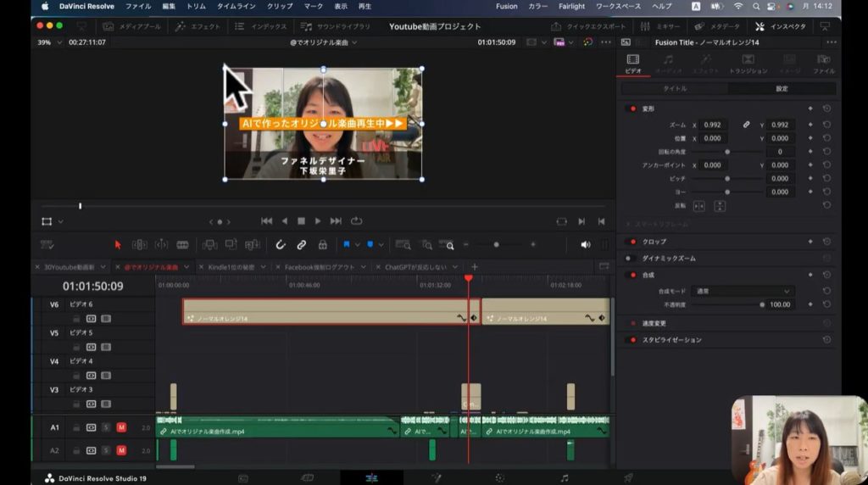868x485 pixels.
Task: Toggle the Linked Selection chain icon
Action: [x=301, y=245]
